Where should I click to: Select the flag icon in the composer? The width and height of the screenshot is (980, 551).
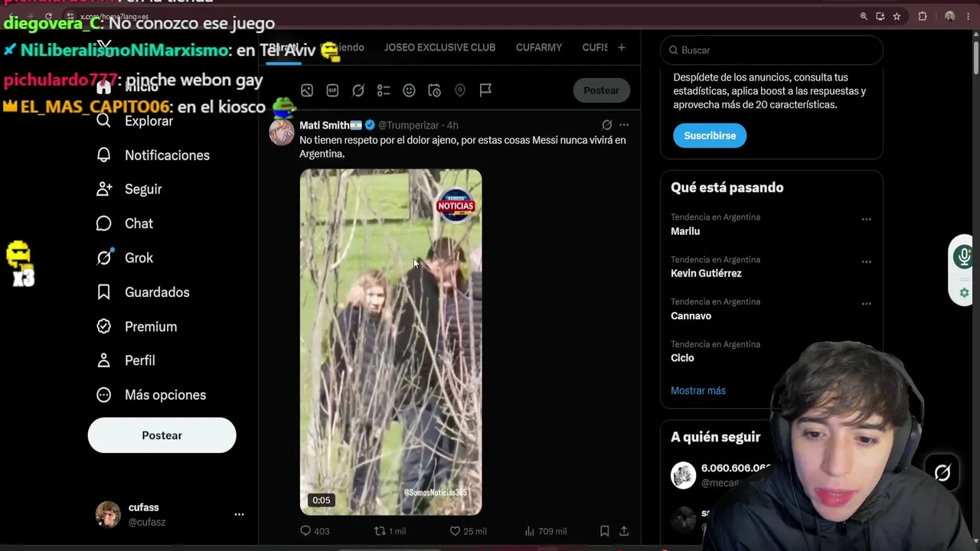pos(485,90)
